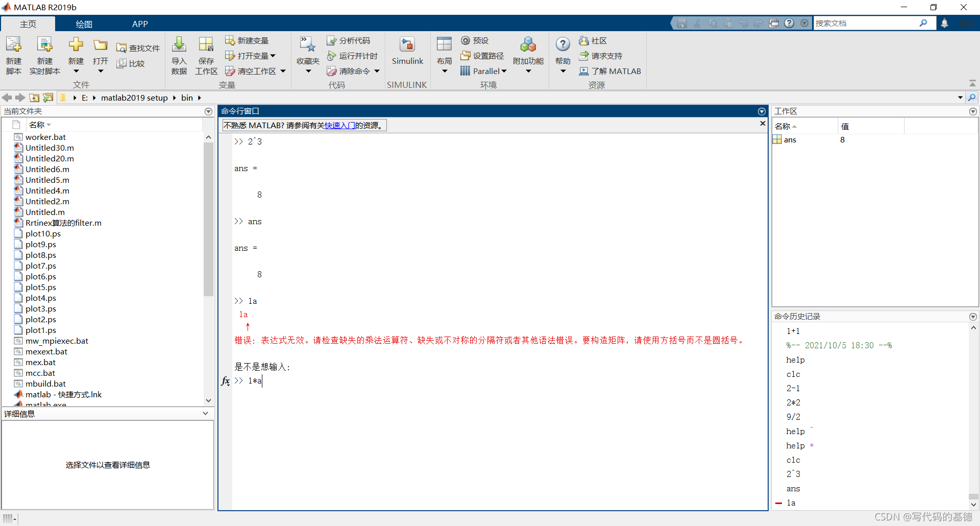Click the Name (名称) column header in Current Folder

40,125
